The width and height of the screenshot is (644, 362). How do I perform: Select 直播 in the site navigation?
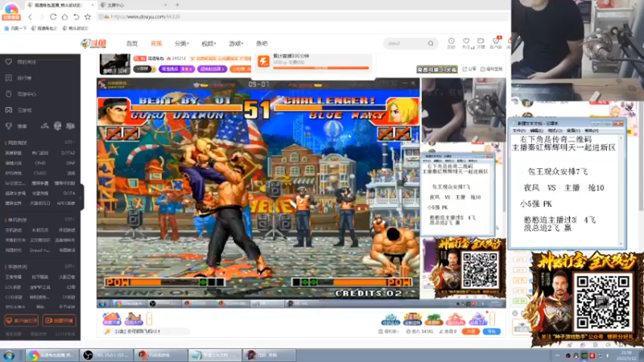156,43
